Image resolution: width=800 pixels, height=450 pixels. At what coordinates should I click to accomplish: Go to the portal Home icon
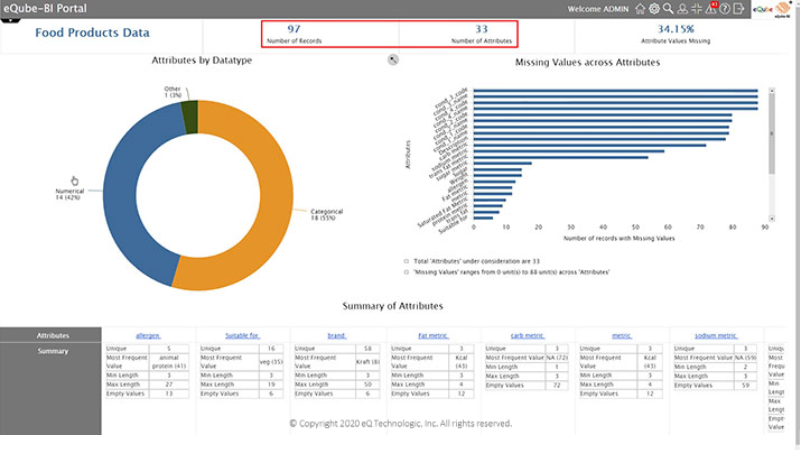pyautogui.click(x=640, y=9)
